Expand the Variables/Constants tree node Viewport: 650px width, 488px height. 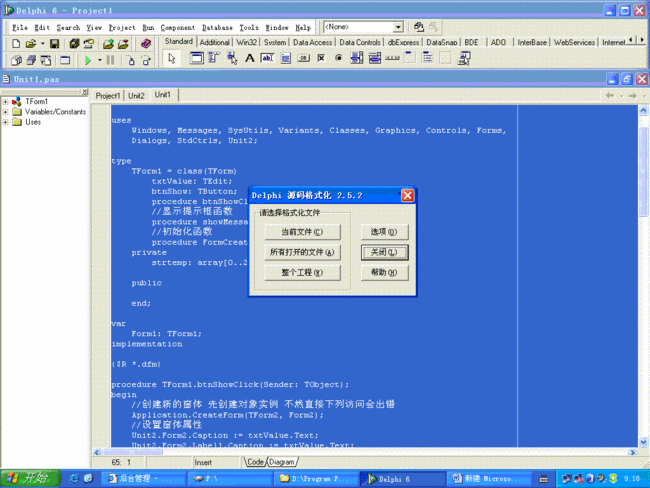5,112
